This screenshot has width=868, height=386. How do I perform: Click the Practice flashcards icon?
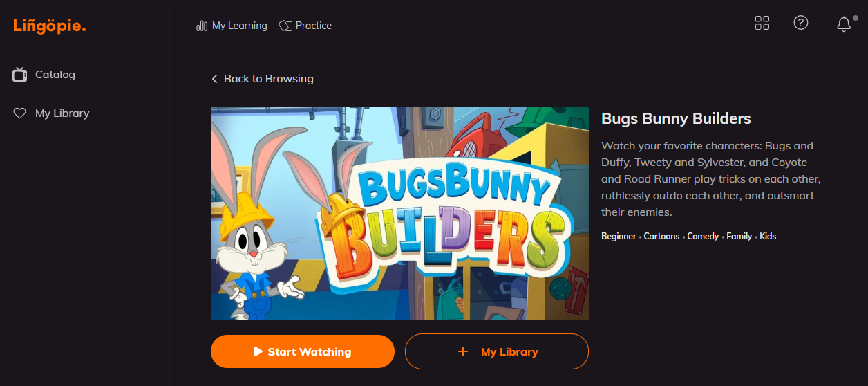285,26
